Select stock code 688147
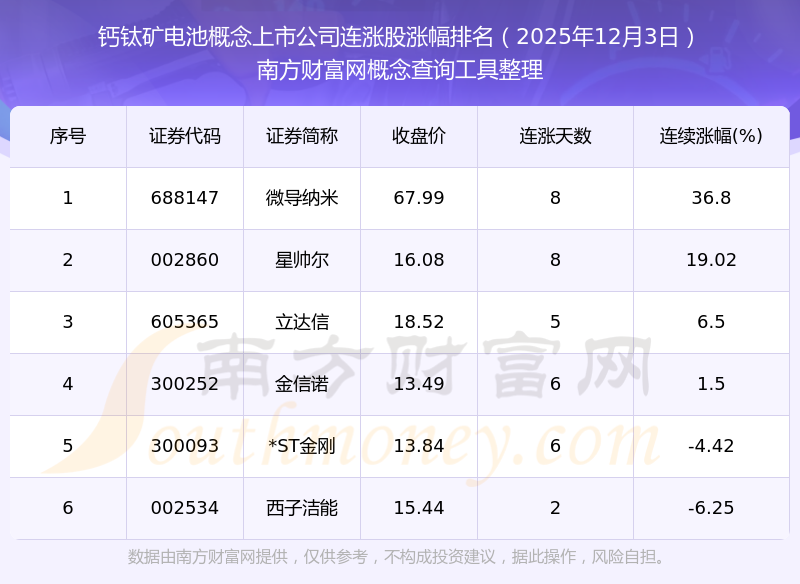The width and height of the screenshot is (800, 584). coord(185,198)
